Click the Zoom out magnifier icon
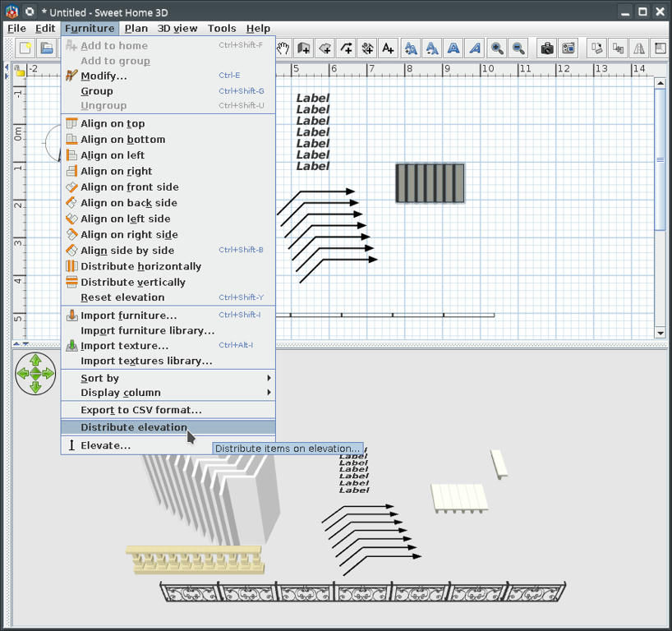Viewport: 672px width, 631px height. (x=518, y=48)
